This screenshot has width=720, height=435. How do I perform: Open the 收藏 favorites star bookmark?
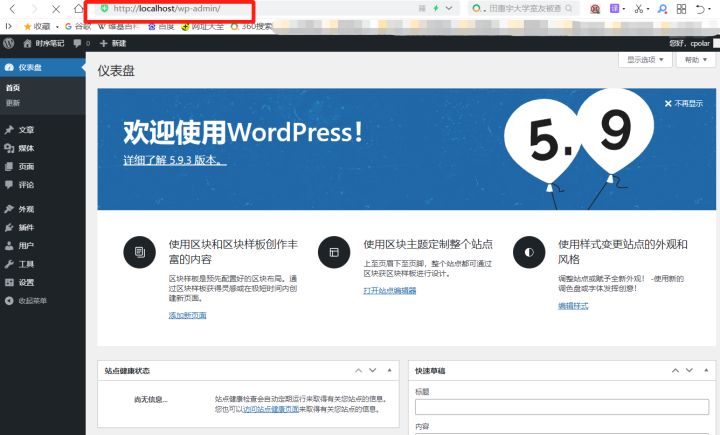click(37, 27)
